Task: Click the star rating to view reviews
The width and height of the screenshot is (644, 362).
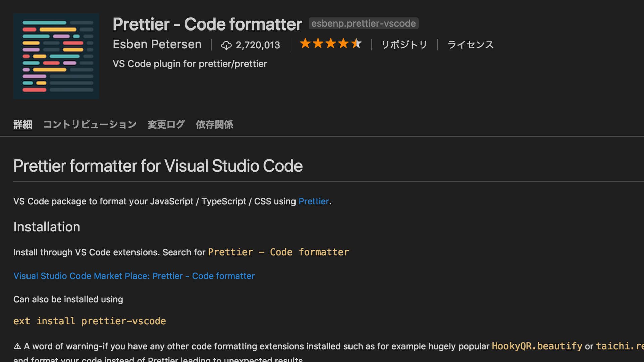Action: coord(331,44)
